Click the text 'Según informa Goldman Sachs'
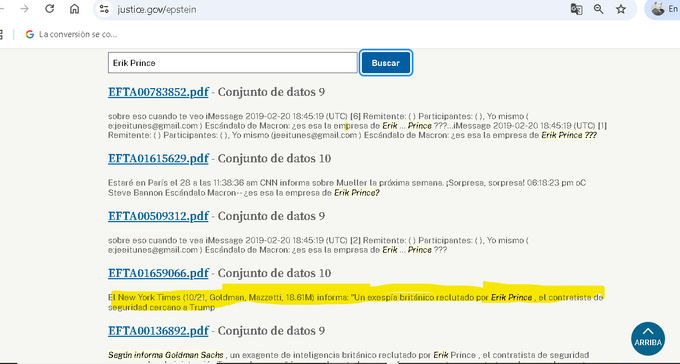Viewport: 680px width, 364px height. click(166, 355)
